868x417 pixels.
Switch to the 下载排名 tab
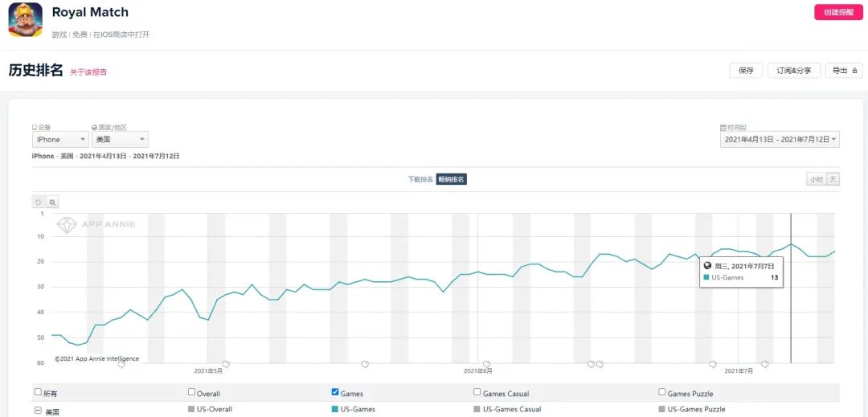pos(420,179)
